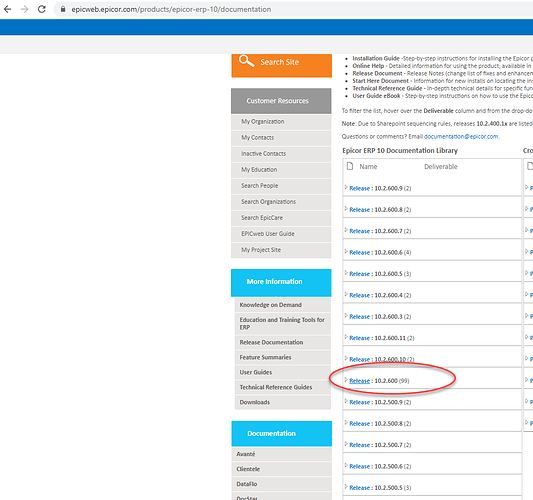Click the document icon in Name header

click(x=350, y=166)
